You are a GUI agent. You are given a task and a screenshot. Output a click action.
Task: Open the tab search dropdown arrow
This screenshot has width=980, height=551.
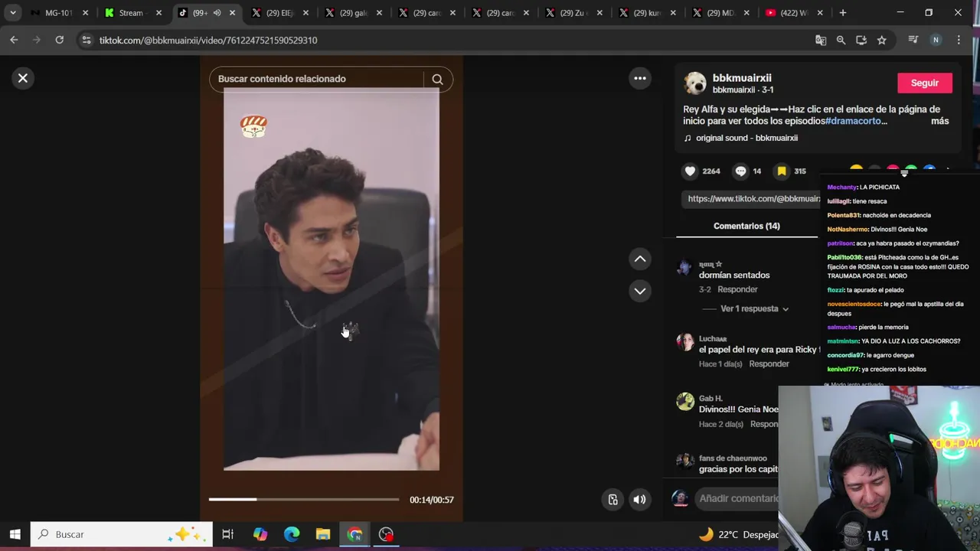click(x=12, y=13)
